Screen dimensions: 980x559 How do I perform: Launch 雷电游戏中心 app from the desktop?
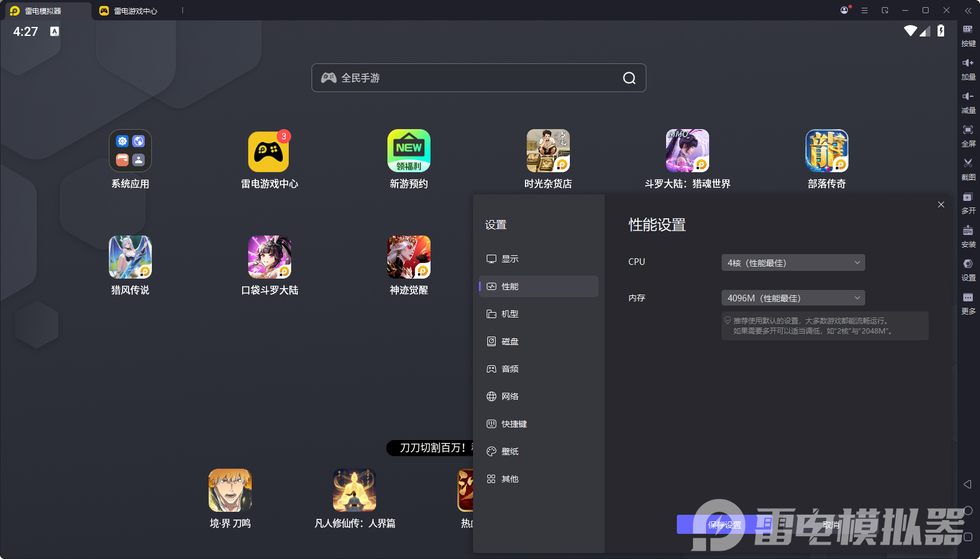pos(270,151)
